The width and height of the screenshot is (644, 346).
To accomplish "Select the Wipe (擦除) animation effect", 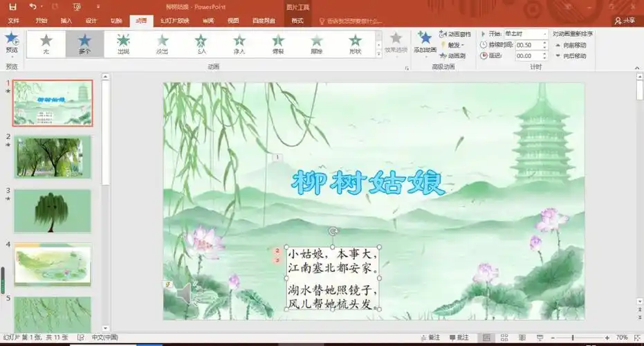I will pyautogui.click(x=317, y=44).
